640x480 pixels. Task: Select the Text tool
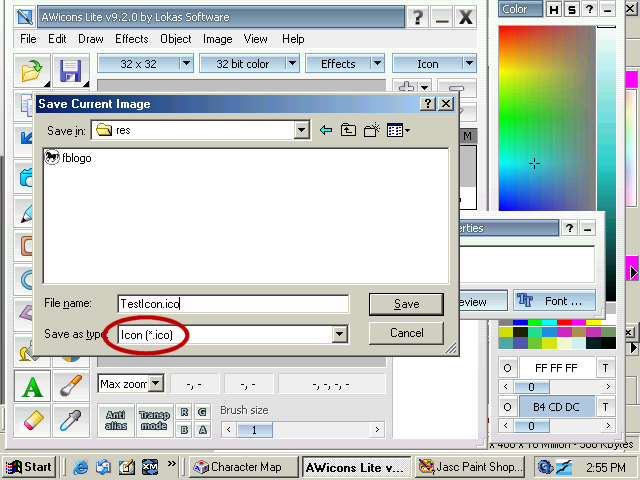32,387
